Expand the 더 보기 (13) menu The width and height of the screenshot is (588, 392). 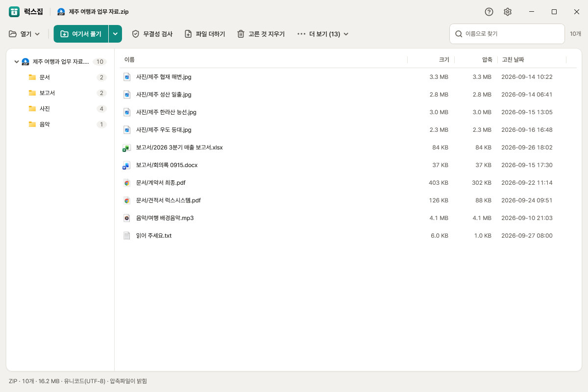(x=323, y=34)
